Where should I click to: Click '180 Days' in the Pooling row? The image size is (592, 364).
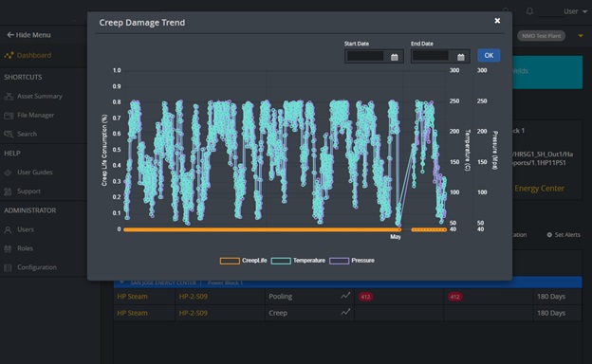pos(551,297)
